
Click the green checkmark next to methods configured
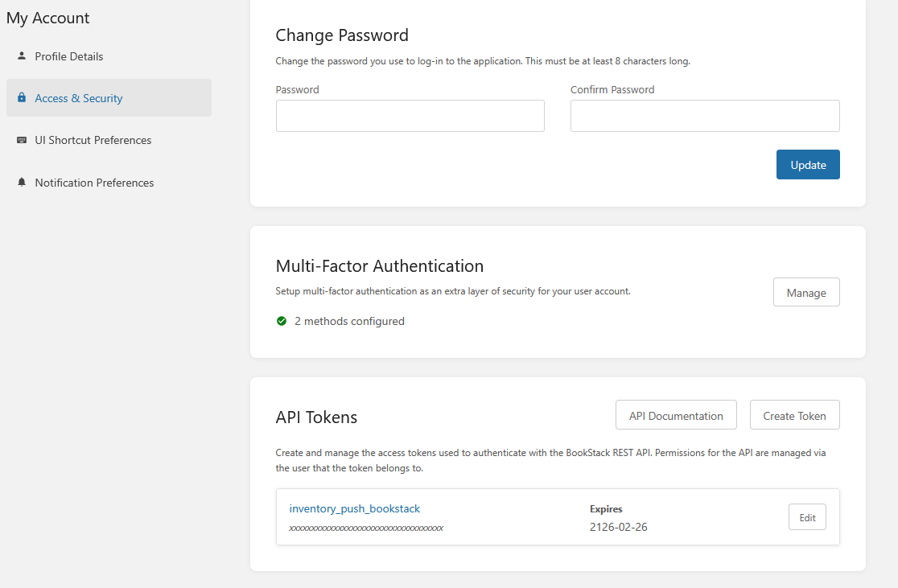(x=282, y=321)
